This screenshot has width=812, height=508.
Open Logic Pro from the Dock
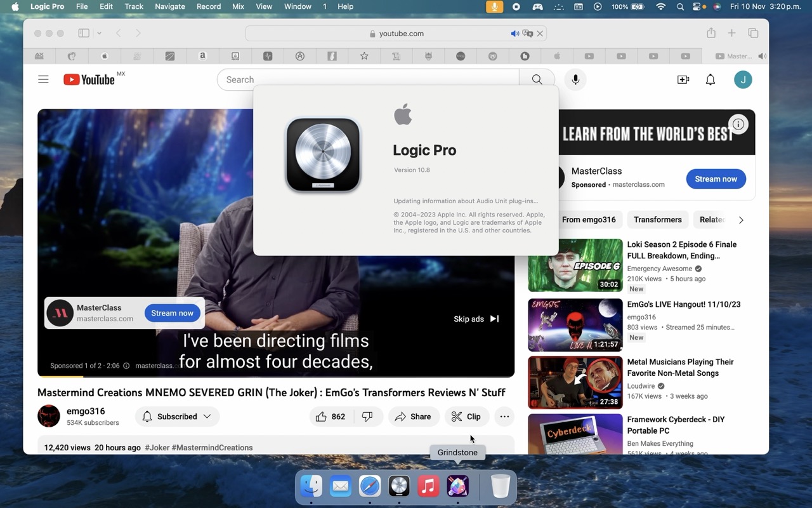point(399,486)
